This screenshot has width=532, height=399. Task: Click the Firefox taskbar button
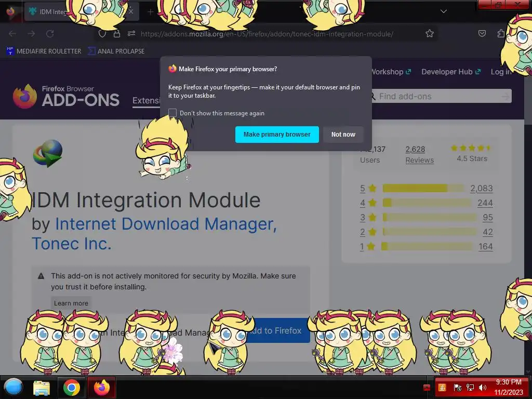pyautogui.click(x=102, y=388)
